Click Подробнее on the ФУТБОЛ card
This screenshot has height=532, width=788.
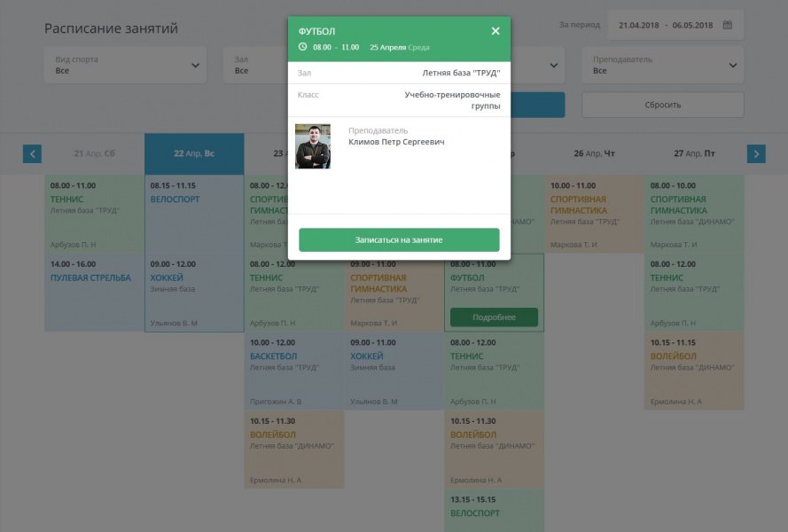pyautogui.click(x=494, y=317)
